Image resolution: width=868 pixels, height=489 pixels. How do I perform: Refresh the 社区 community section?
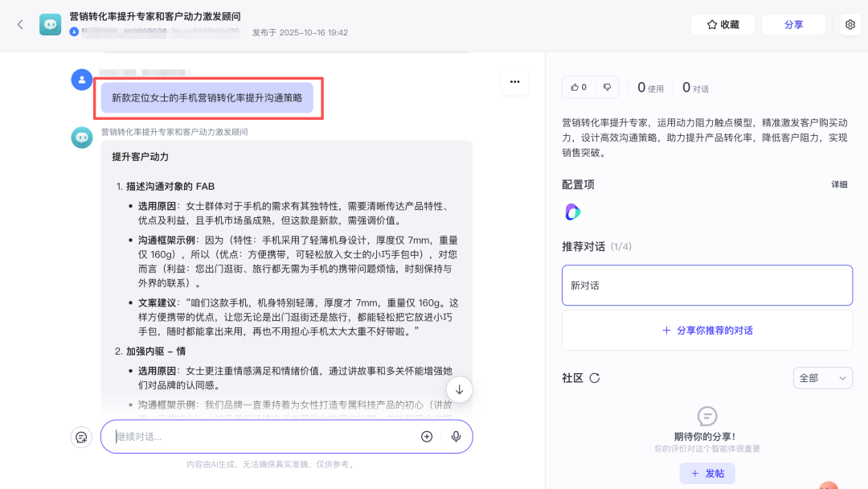tap(595, 378)
